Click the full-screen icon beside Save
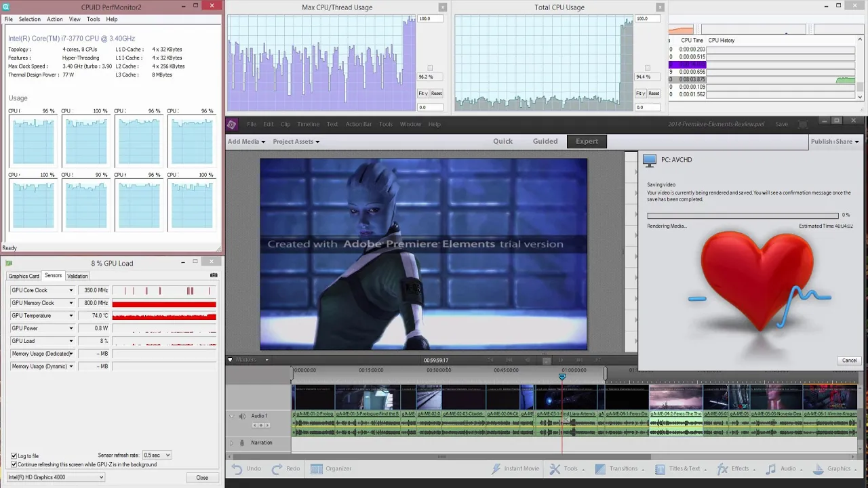Image resolution: width=868 pixels, height=488 pixels. click(x=803, y=124)
